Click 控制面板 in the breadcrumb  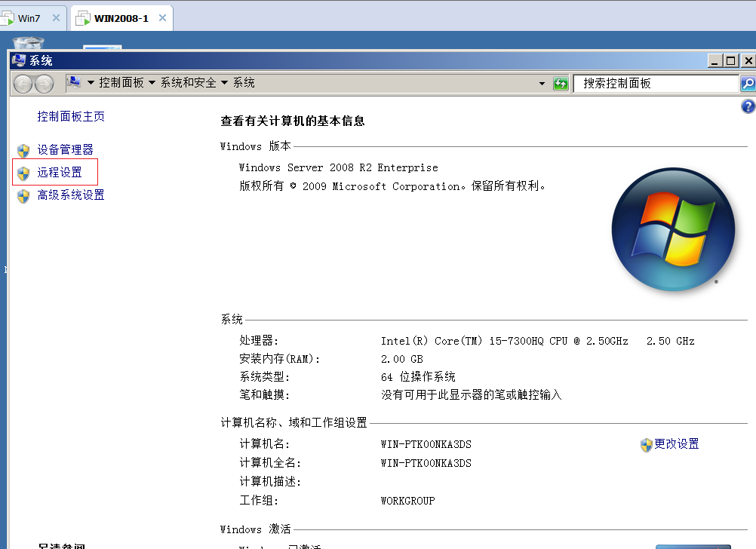121,83
